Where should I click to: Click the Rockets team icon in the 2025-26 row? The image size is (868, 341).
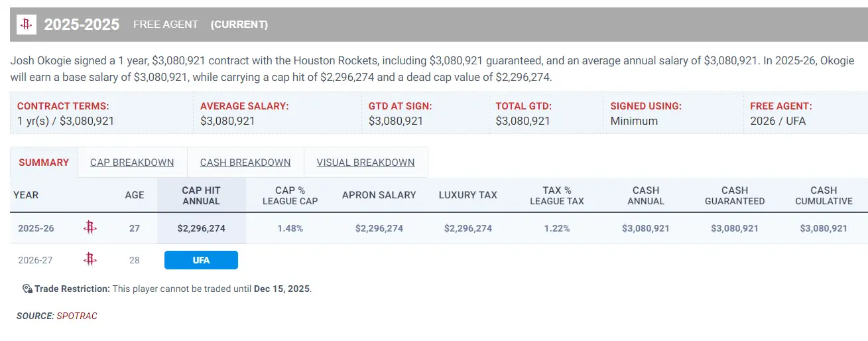[90, 228]
